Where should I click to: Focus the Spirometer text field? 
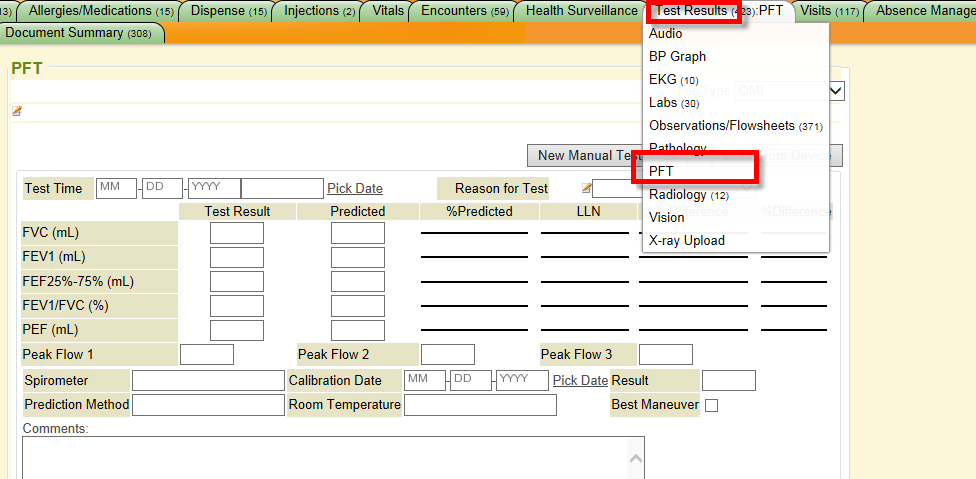(208, 380)
